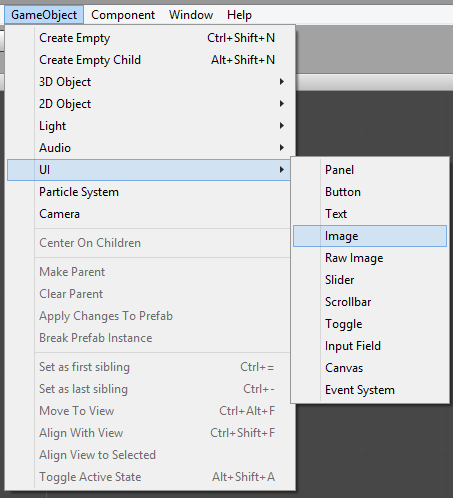Create a UI Canvas

(x=370, y=368)
